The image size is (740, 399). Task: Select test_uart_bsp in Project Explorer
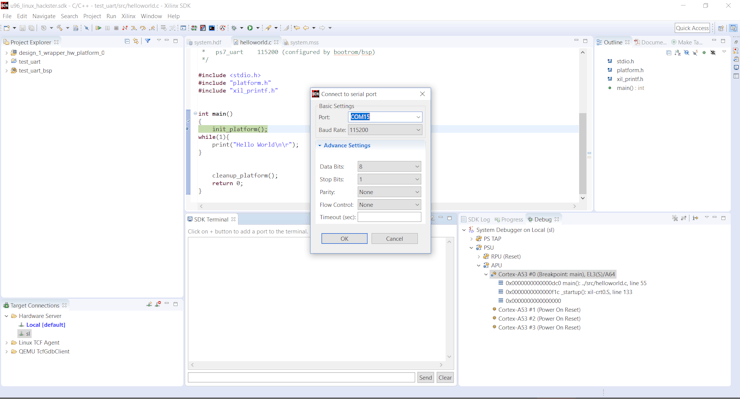click(x=35, y=71)
